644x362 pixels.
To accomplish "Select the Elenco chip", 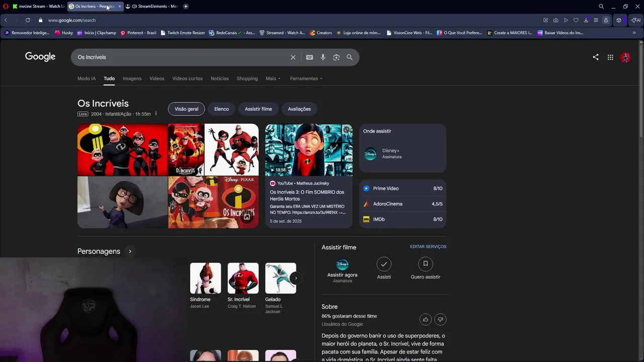I will (221, 109).
